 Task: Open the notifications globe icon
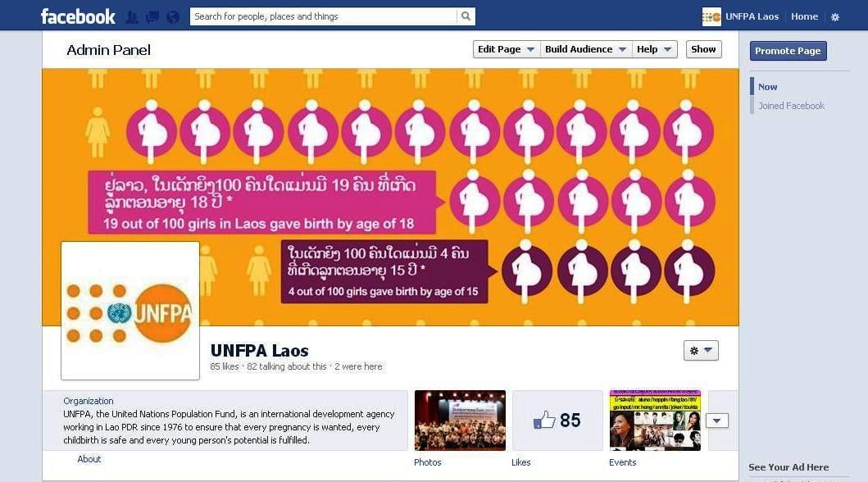click(173, 17)
